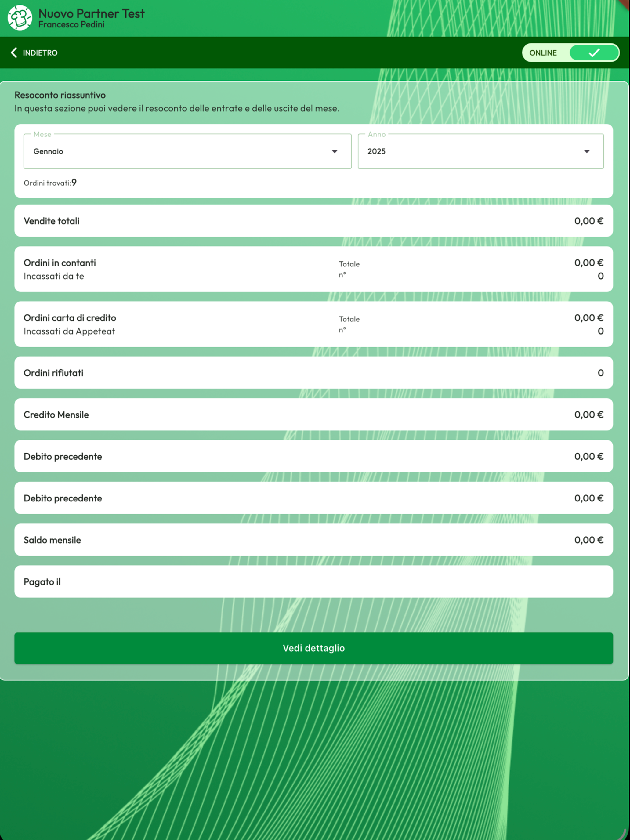Select the Pagato il row
The height and width of the screenshot is (840, 630).
[314, 581]
